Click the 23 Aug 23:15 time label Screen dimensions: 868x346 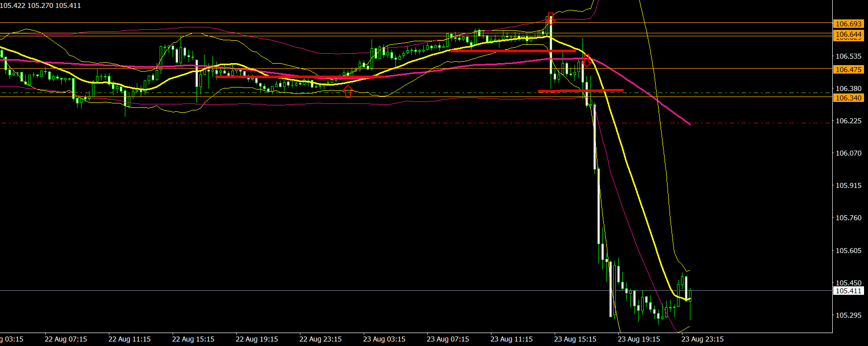tap(702, 339)
